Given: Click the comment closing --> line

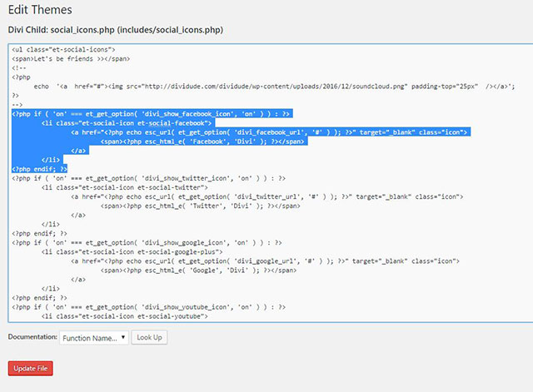Looking at the screenshot, I should (x=17, y=105).
